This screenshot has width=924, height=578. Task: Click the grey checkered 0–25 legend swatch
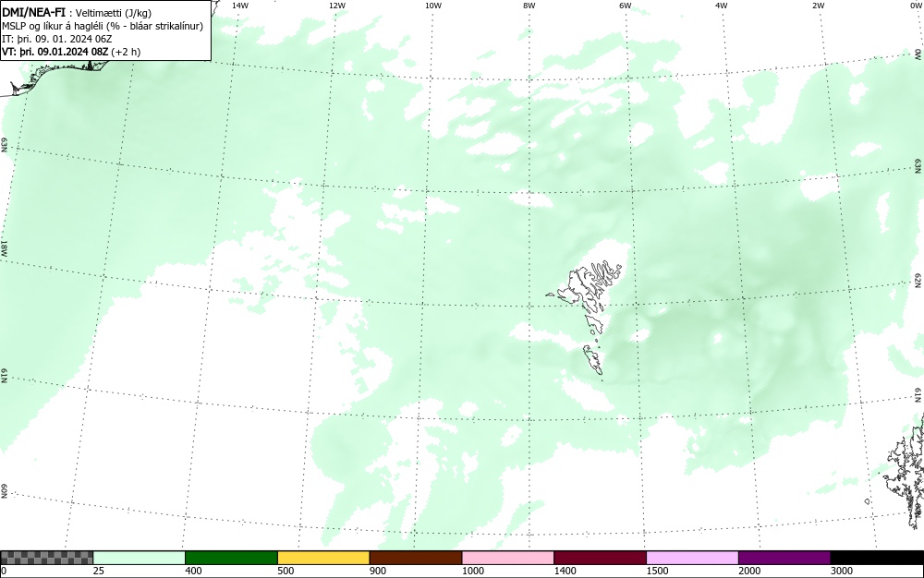point(47,558)
